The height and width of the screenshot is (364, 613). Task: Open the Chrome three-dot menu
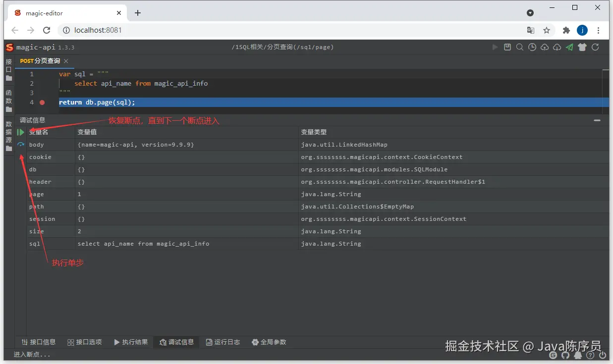(599, 30)
